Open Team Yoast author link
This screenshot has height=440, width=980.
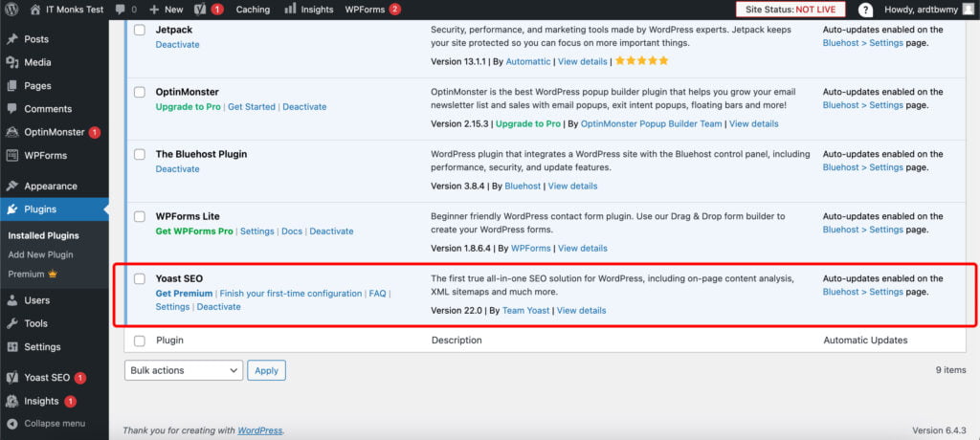(526, 310)
